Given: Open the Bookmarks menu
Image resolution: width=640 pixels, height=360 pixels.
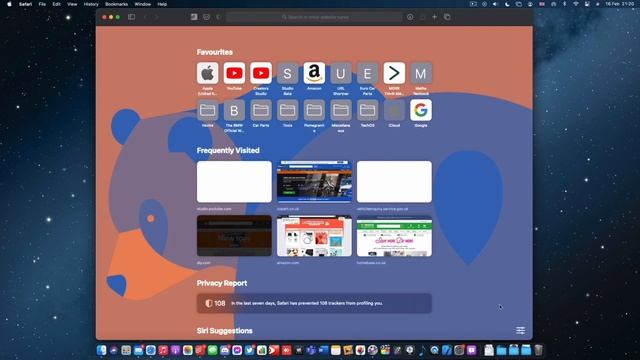Looking at the screenshot, I should [x=116, y=4].
